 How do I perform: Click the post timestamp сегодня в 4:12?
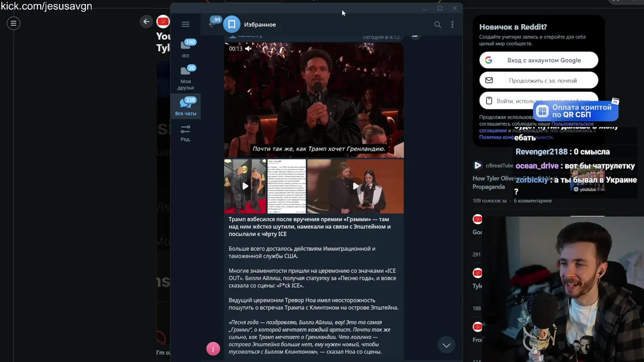point(381,37)
